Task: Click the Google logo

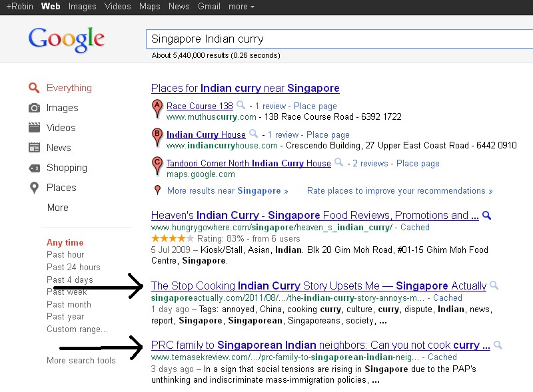Action: coord(66,39)
